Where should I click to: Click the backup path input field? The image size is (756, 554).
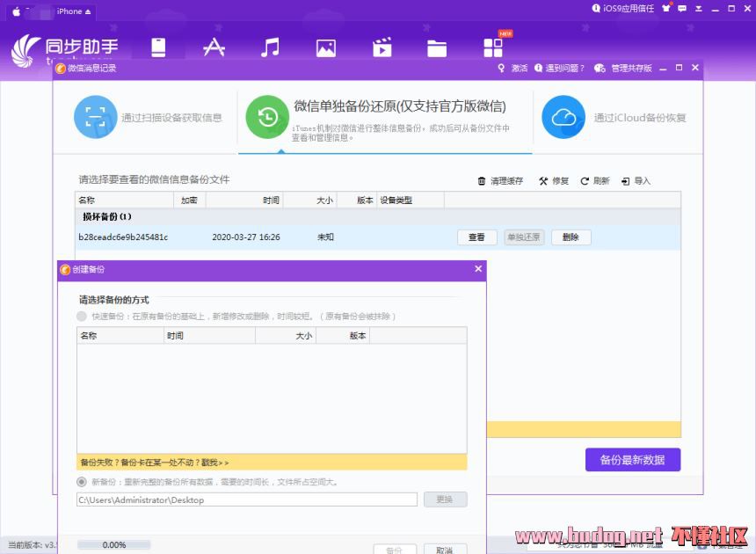click(x=246, y=499)
